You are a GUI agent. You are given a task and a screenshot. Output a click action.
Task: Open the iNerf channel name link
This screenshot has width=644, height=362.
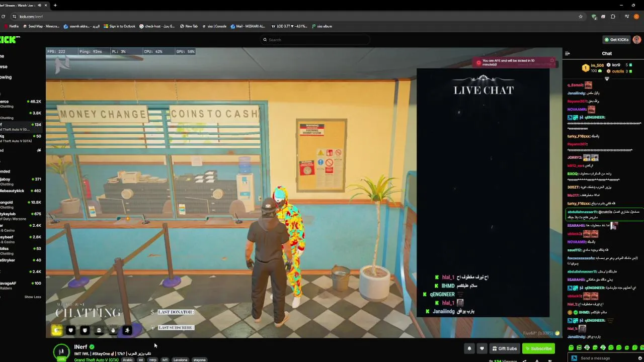coord(80,347)
